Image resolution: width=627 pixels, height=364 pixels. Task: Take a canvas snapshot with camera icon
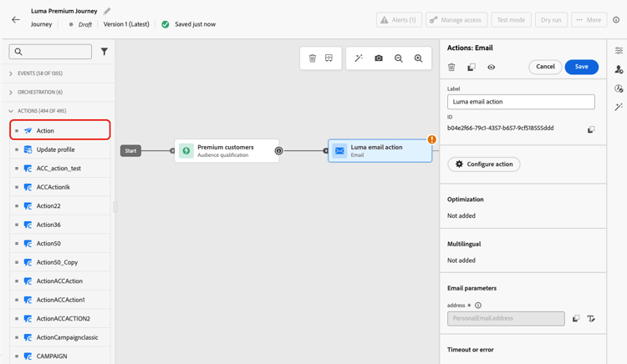click(x=379, y=58)
